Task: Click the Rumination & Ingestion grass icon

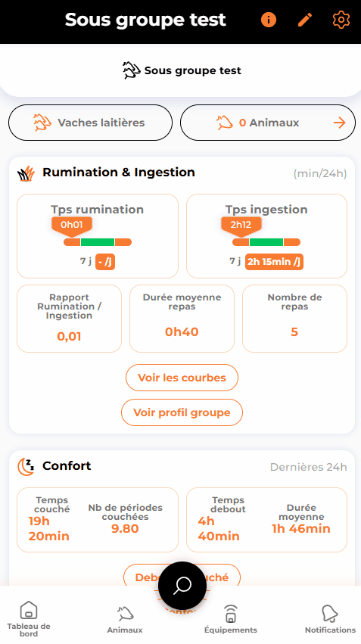Action: point(26,173)
